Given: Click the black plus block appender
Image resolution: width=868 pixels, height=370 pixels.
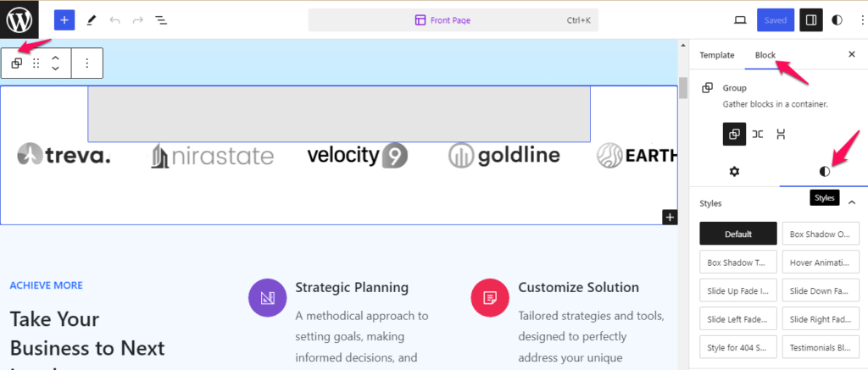Looking at the screenshot, I should (x=670, y=218).
